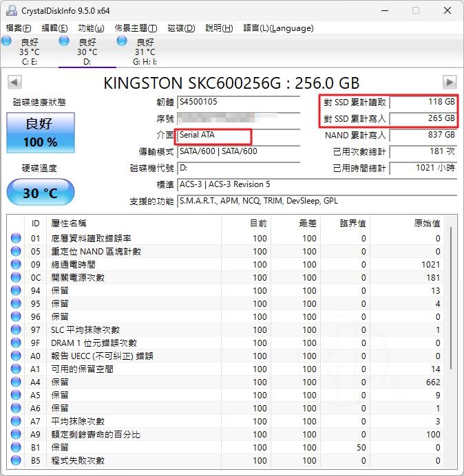This screenshot has width=464, height=476.
Task: Select the 總通電時間 attribute row
Action: tap(226, 264)
